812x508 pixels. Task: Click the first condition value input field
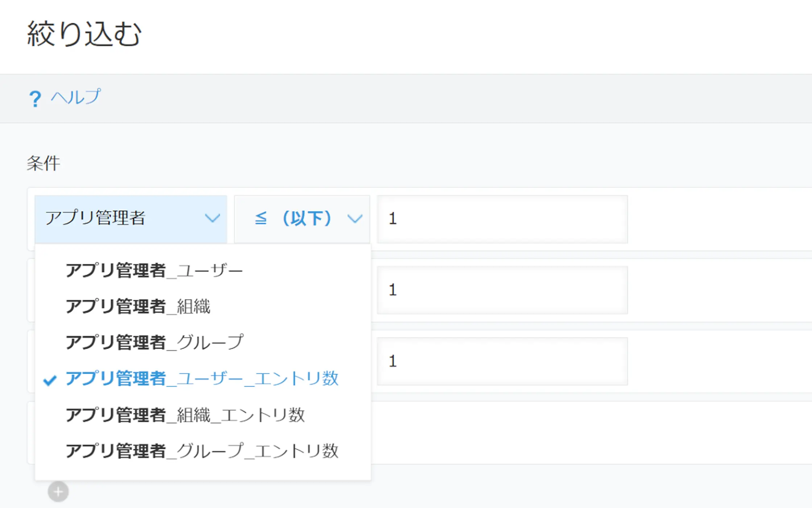click(x=502, y=219)
